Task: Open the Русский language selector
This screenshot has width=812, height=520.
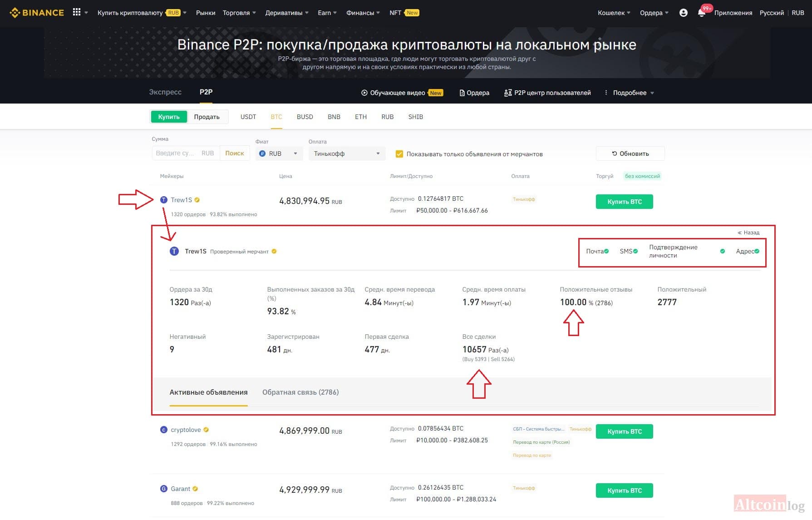Action: [772, 13]
